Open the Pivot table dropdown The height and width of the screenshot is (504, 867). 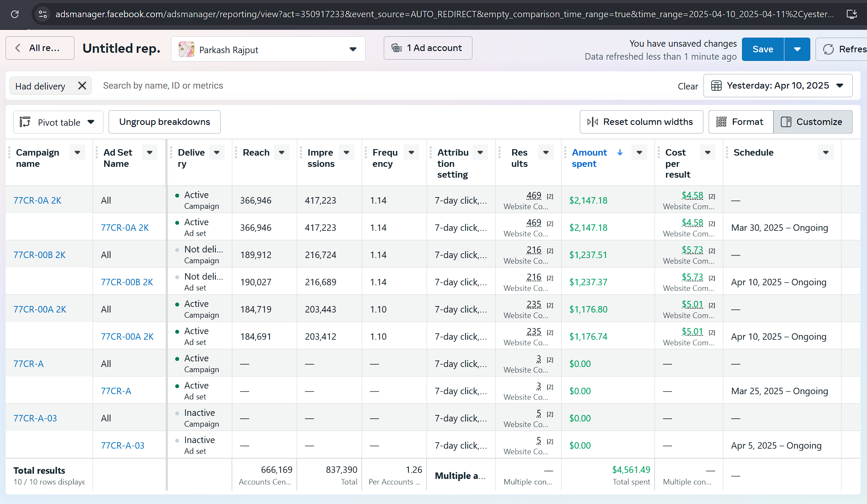pos(58,122)
